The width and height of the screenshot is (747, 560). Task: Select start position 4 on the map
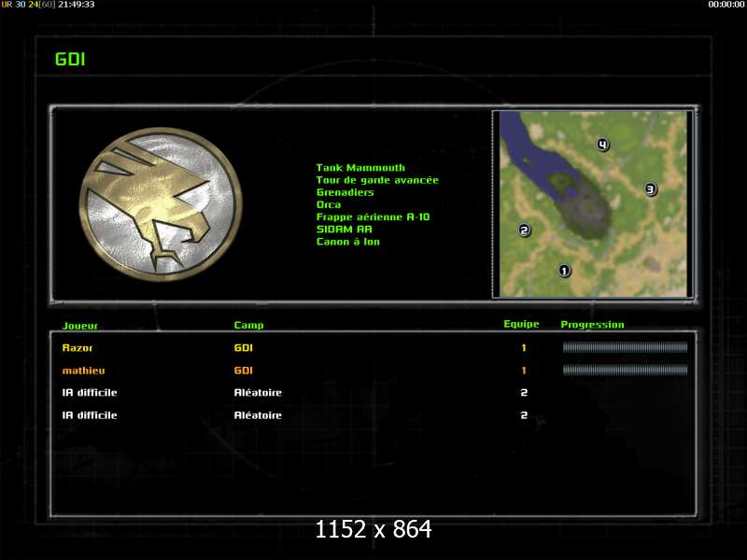click(x=603, y=145)
